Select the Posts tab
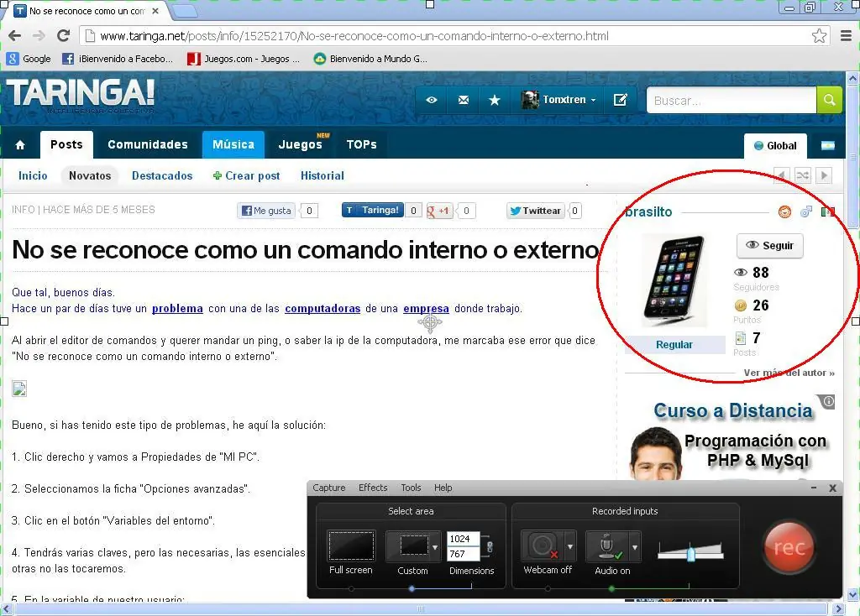Screen dimensions: 860x616 pos(66,144)
